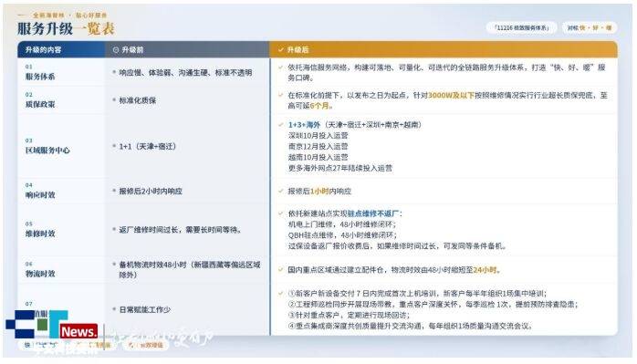This screenshot has width=637, height=364.
Task: Click the line starting 过保设备返厂报价收费后
Action: [397, 245]
